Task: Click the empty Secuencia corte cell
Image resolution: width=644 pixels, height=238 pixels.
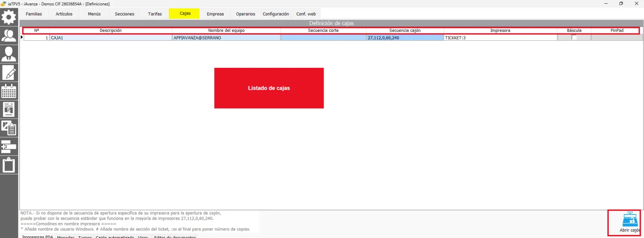Action: click(324, 37)
